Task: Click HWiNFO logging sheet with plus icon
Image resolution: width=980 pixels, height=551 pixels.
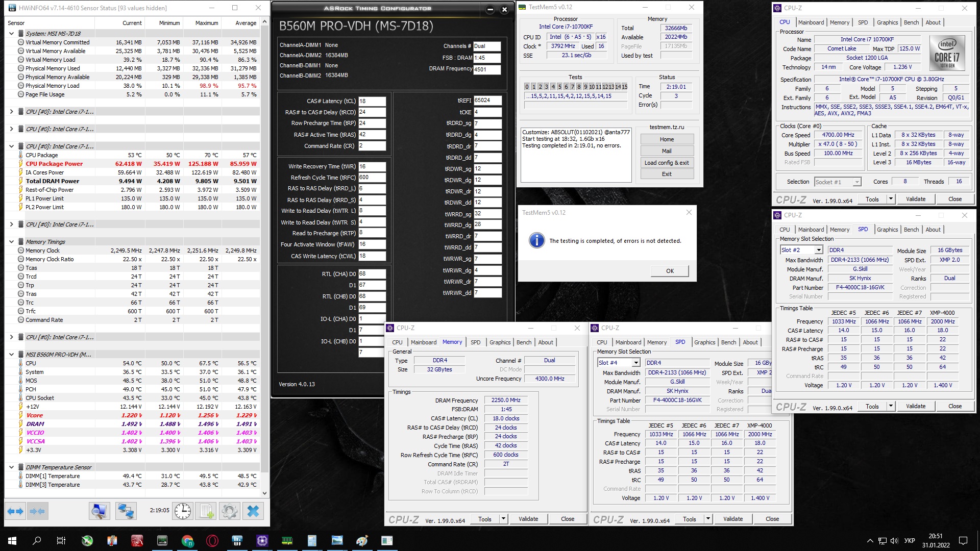Action: (207, 511)
